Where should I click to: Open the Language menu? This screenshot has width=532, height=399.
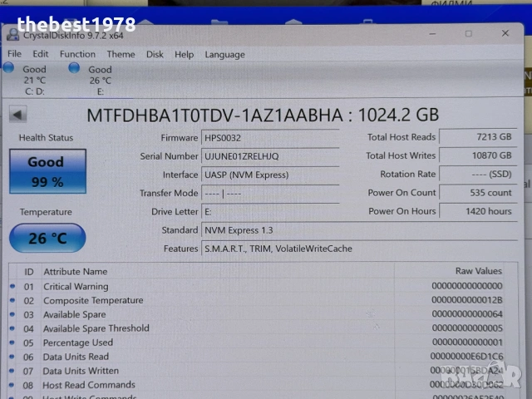pos(224,55)
